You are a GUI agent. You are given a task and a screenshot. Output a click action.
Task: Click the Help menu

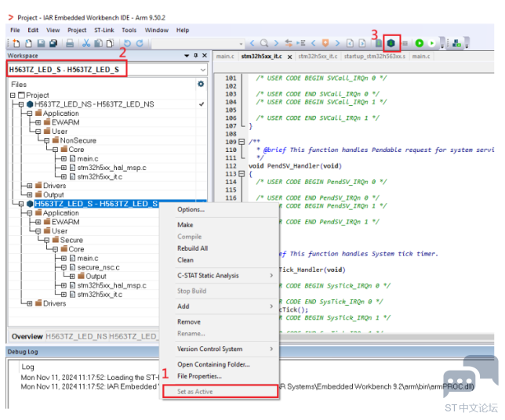[x=182, y=31]
